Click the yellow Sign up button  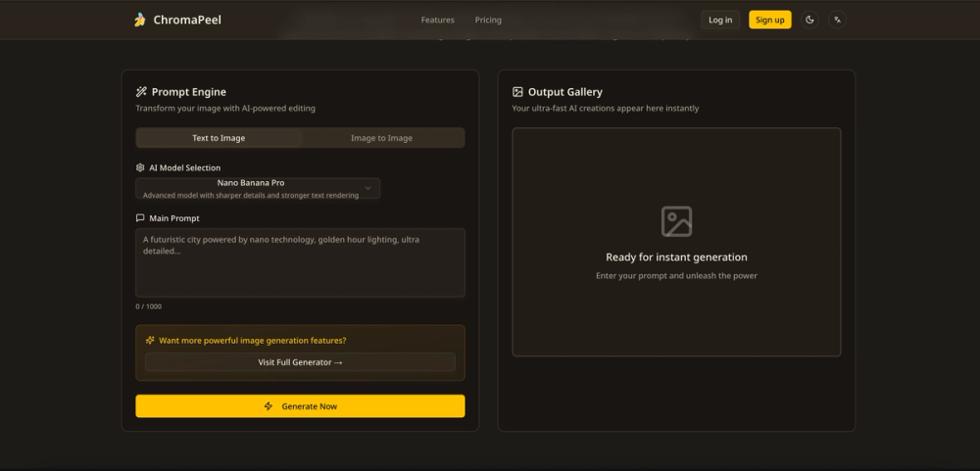coord(770,20)
